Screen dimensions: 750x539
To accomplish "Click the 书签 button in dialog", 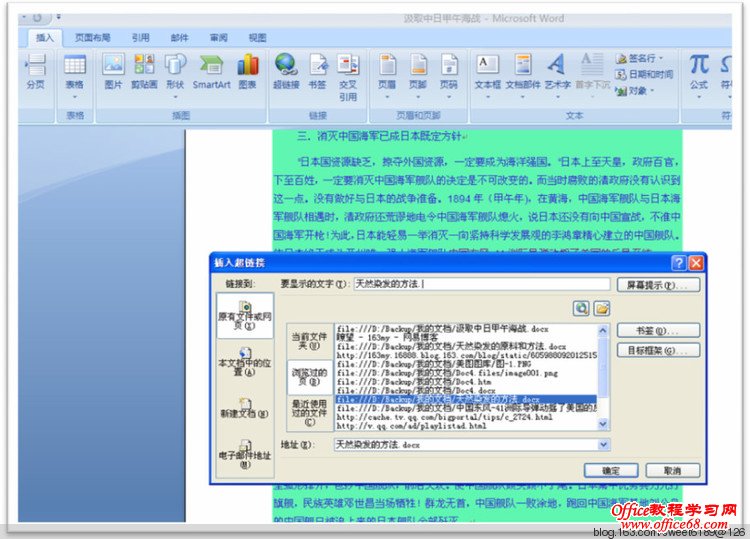I will (x=658, y=330).
